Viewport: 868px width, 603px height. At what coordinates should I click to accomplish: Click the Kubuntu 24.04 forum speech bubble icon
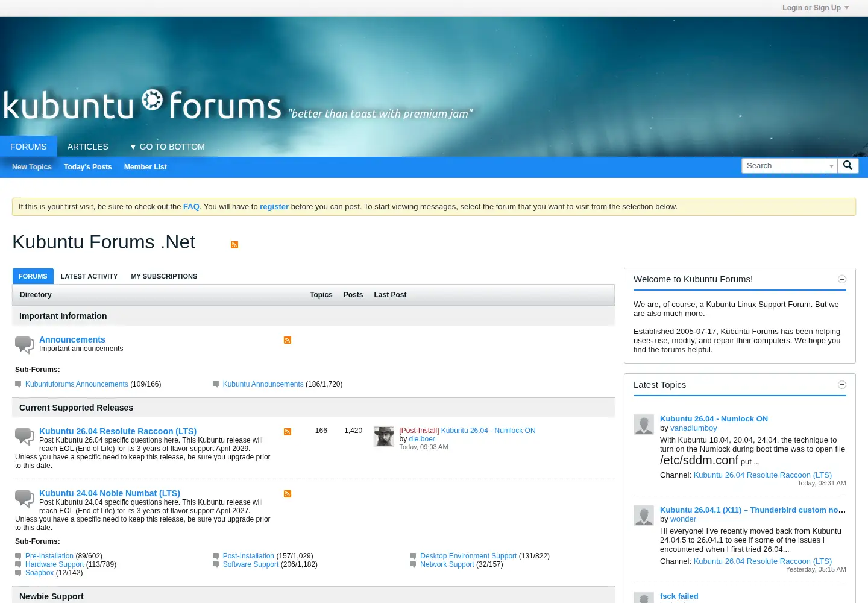tap(25, 499)
